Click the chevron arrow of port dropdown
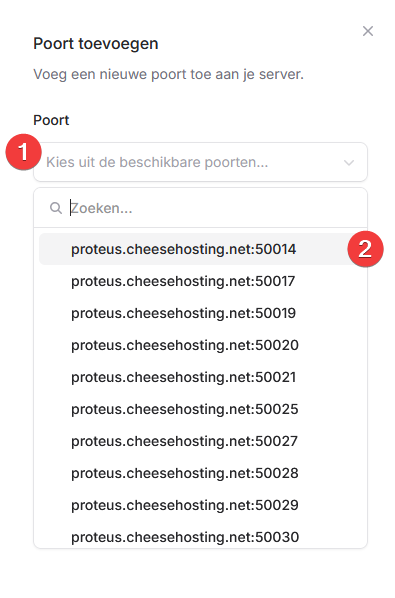Screen dimensions: 395x598 point(349,163)
